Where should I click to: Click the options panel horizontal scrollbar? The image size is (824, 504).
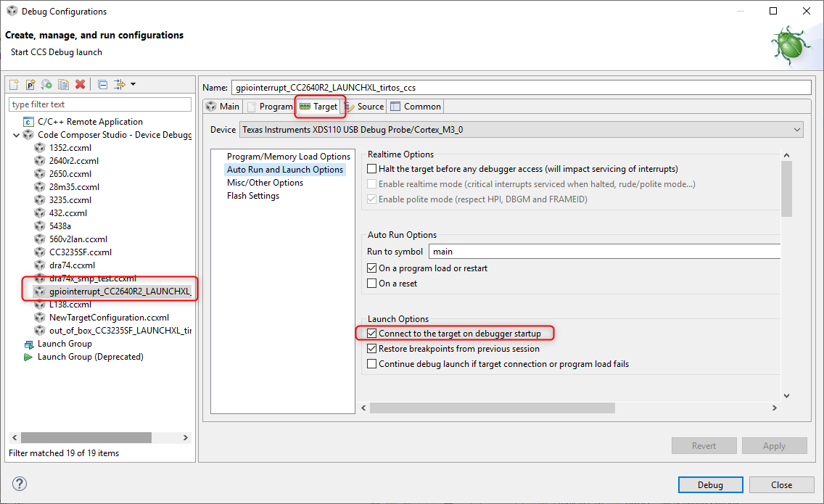[492, 408]
